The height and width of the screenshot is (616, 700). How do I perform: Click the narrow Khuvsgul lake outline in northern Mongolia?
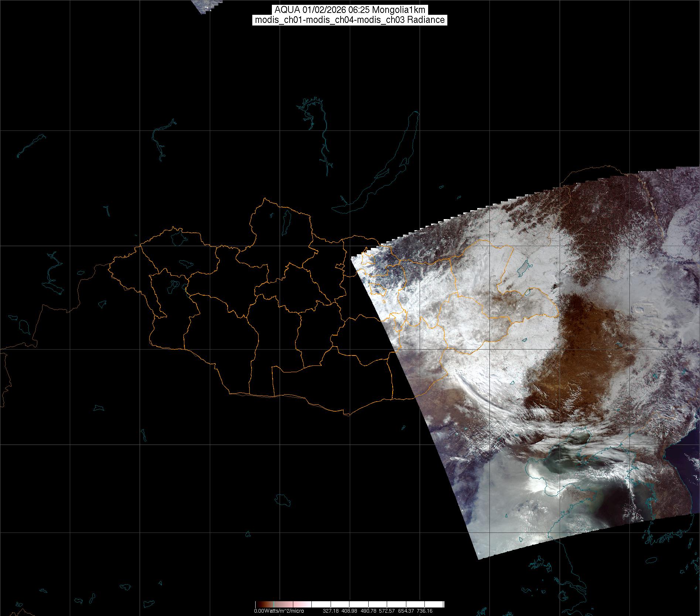[286, 221]
